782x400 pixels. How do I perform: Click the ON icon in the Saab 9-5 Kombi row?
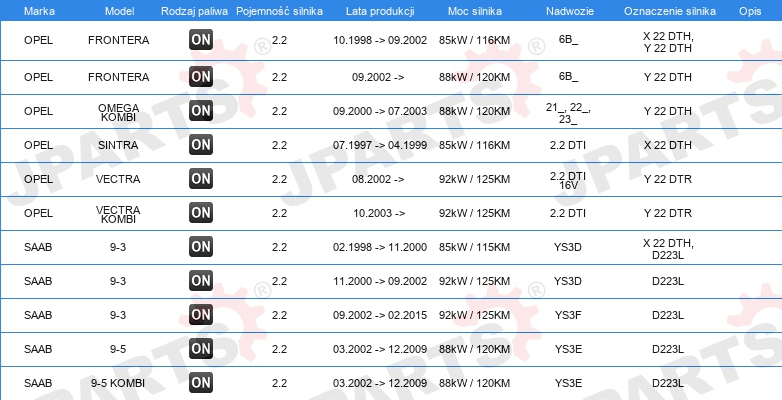point(200,383)
